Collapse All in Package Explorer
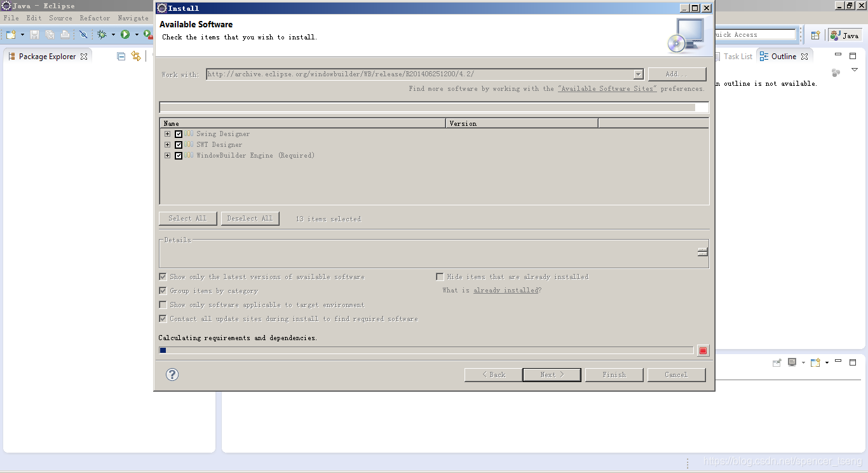 [x=121, y=56]
